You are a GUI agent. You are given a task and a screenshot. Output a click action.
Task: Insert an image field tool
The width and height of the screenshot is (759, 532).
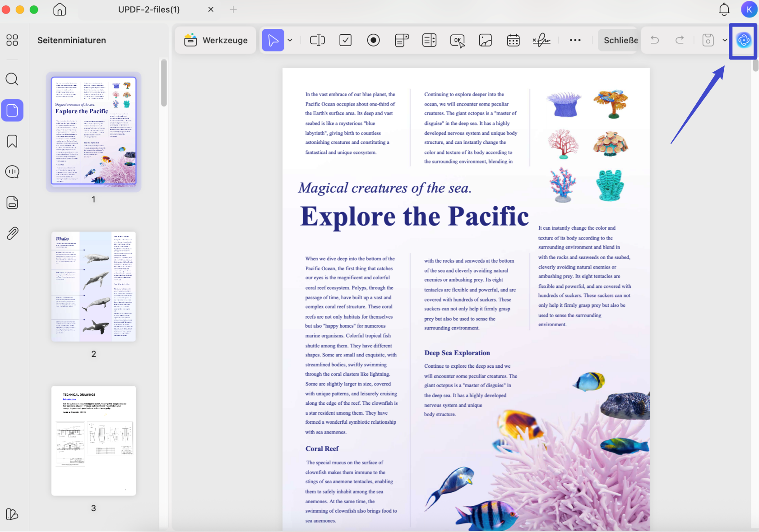(x=486, y=40)
